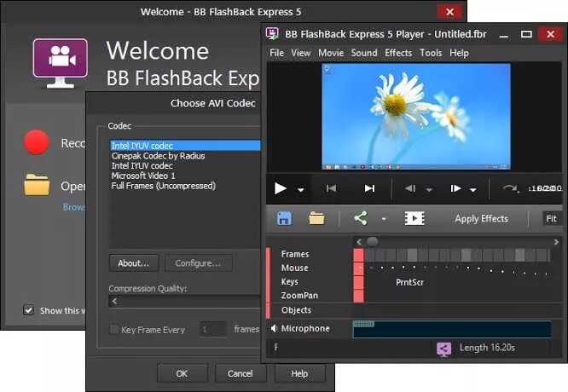
Task: Jump to the end of the movie
Action: click(369, 188)
